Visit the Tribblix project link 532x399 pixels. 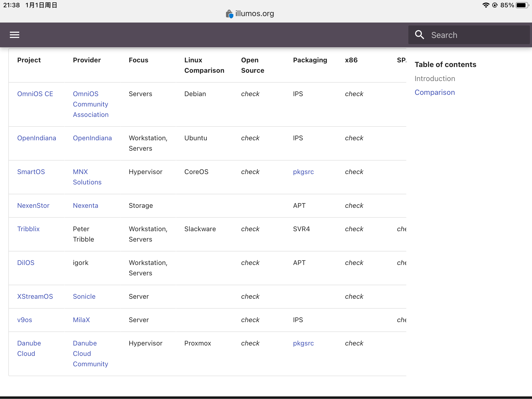pos(28,229)
